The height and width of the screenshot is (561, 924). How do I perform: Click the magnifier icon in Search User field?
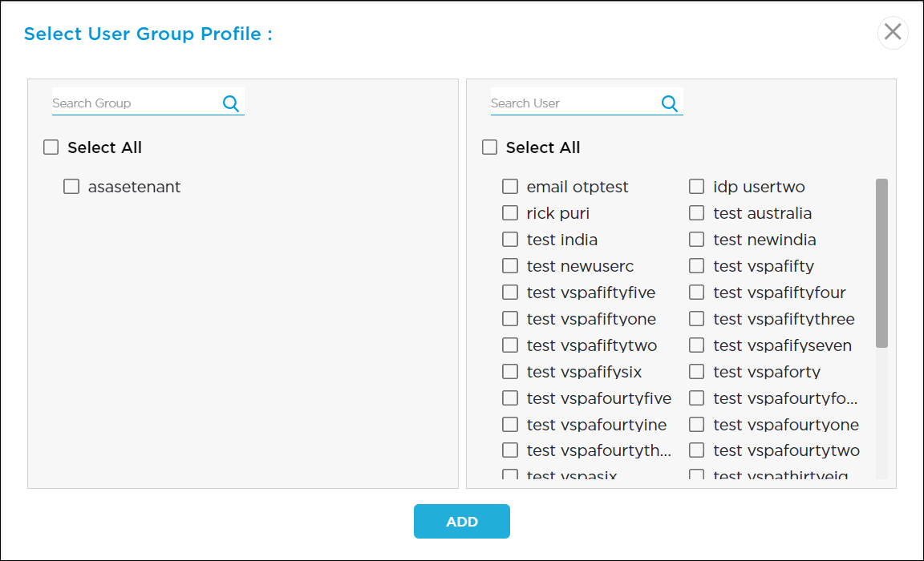click(x=669, y=103)
